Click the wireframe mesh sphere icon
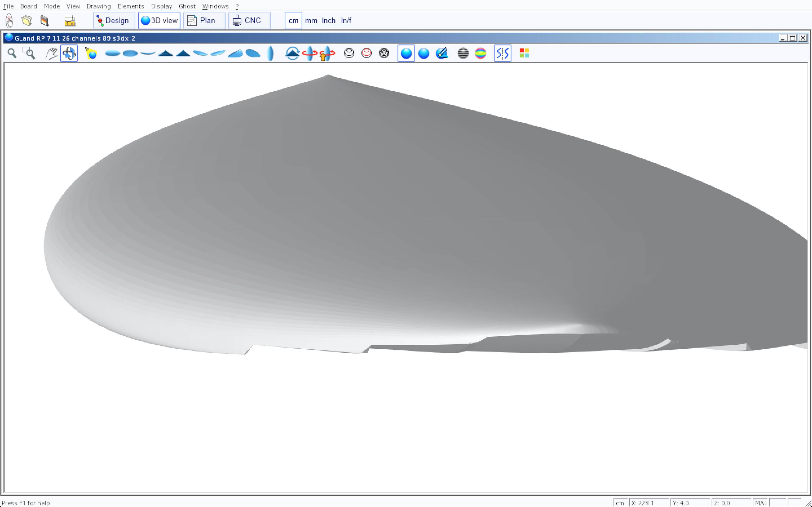 [384, 53]
